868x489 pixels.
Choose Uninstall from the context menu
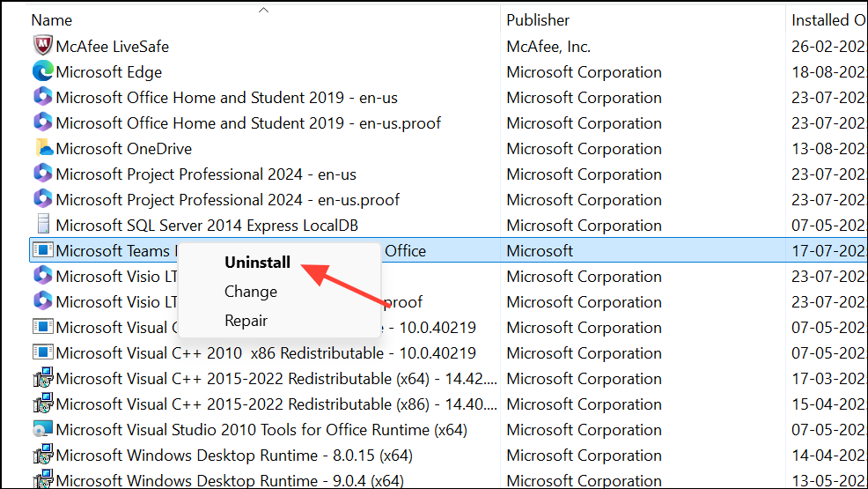click(257, 262)
